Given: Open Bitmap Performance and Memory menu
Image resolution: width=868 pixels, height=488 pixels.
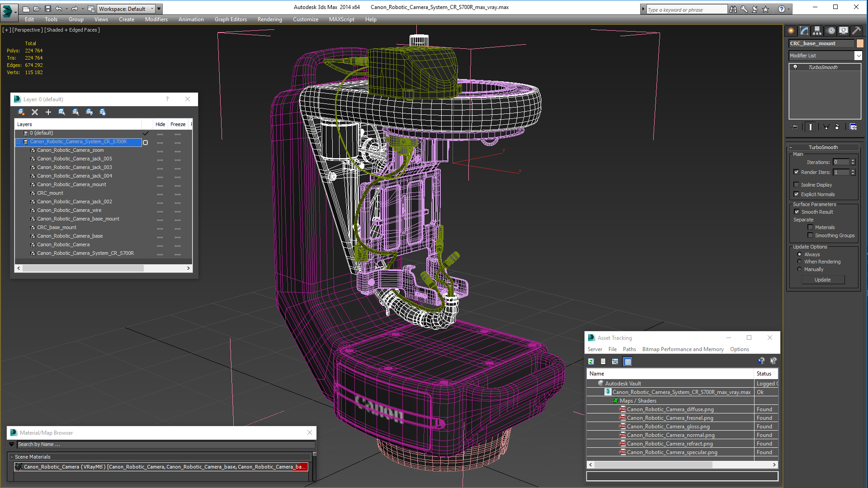Looking at the screenshot, I should (x=683, y=349).
